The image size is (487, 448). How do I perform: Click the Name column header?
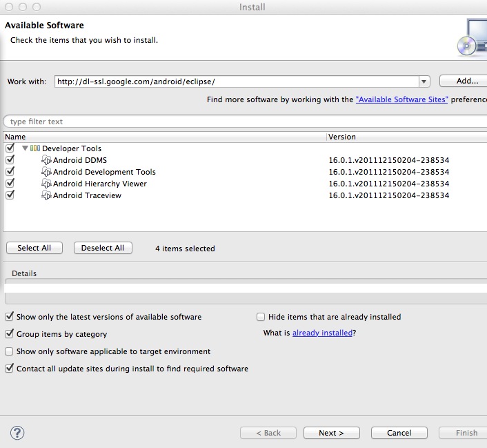click(x=165, y=137)
